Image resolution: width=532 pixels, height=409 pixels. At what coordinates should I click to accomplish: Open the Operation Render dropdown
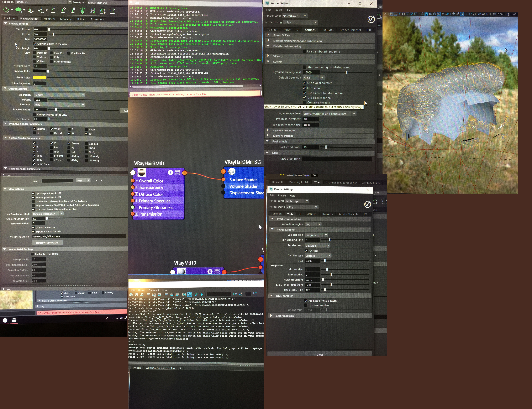[59, 95]
